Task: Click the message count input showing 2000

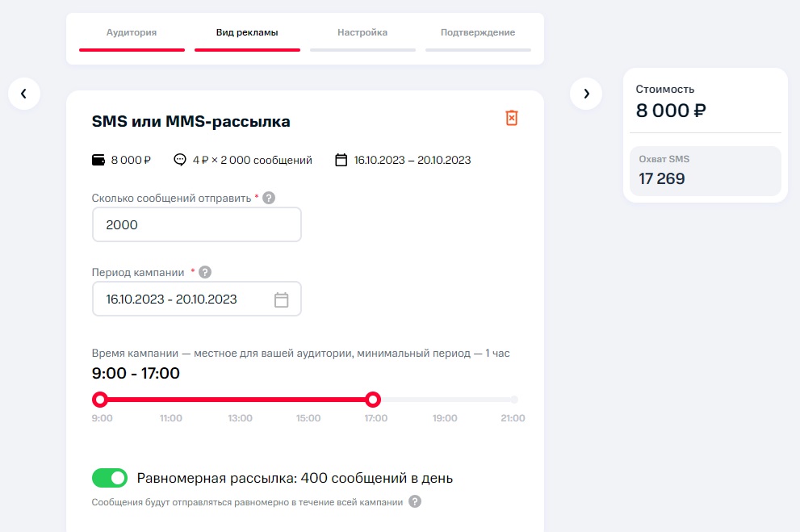Action: click(197, 224)
